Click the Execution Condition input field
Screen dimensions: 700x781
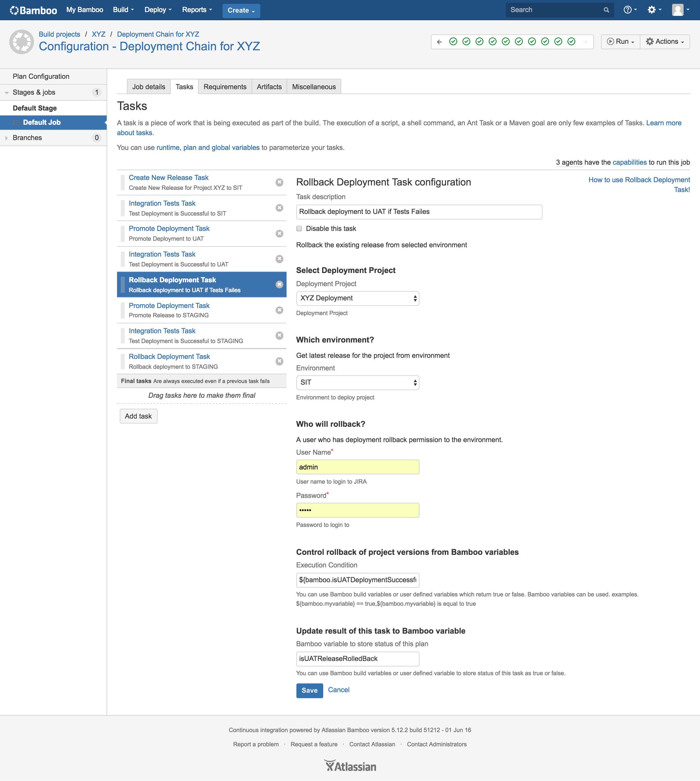coord(357,580)
